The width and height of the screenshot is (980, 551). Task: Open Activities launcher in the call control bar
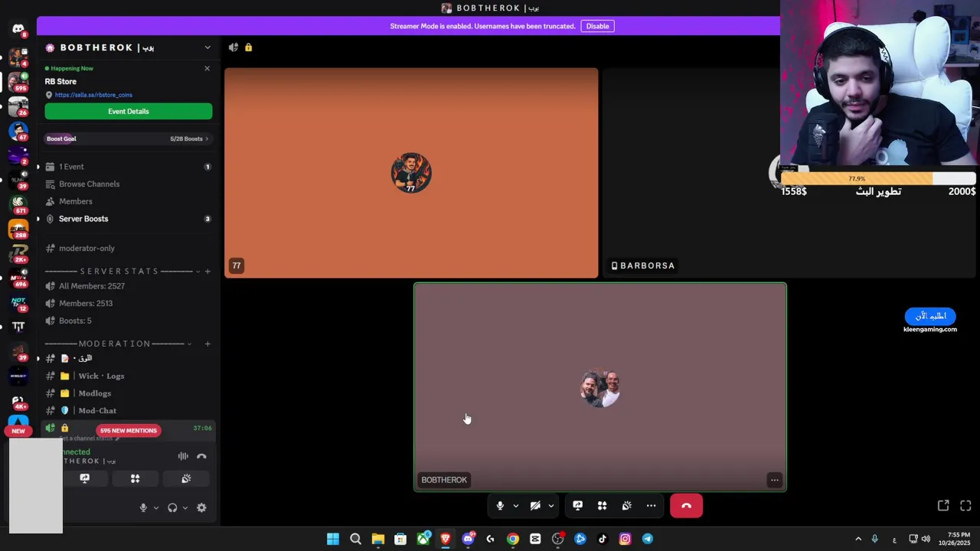[x=603, y=506]
